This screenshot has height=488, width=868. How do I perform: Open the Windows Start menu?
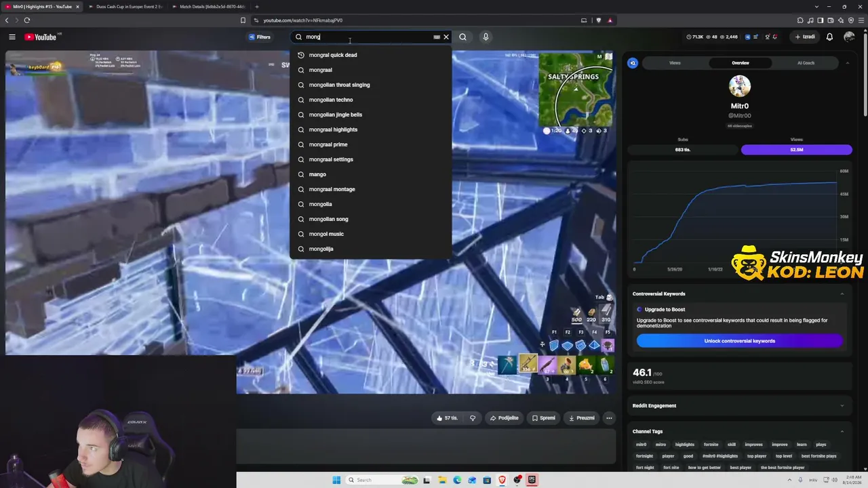tap(336, 480)
